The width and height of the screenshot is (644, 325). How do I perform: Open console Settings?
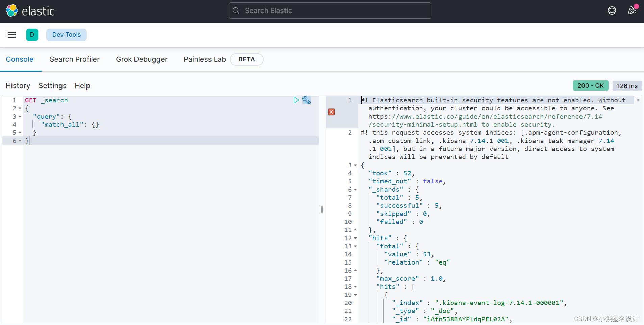52,86
